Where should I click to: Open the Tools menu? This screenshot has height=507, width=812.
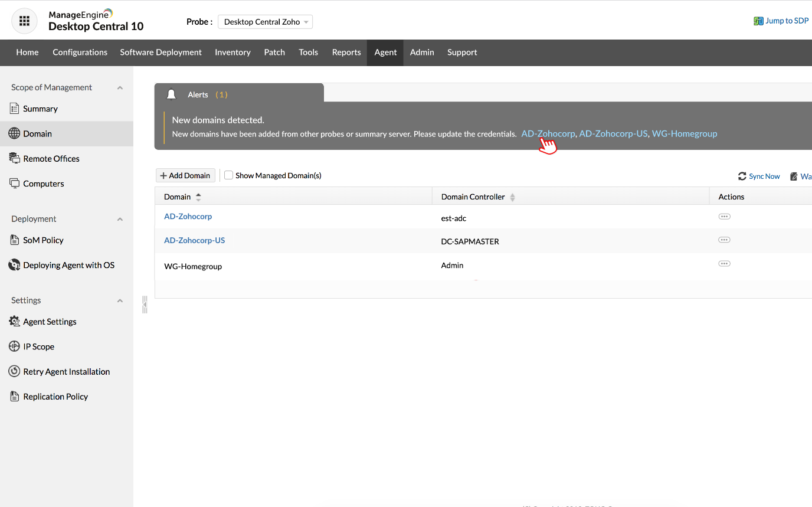click(x=308, y=53)
